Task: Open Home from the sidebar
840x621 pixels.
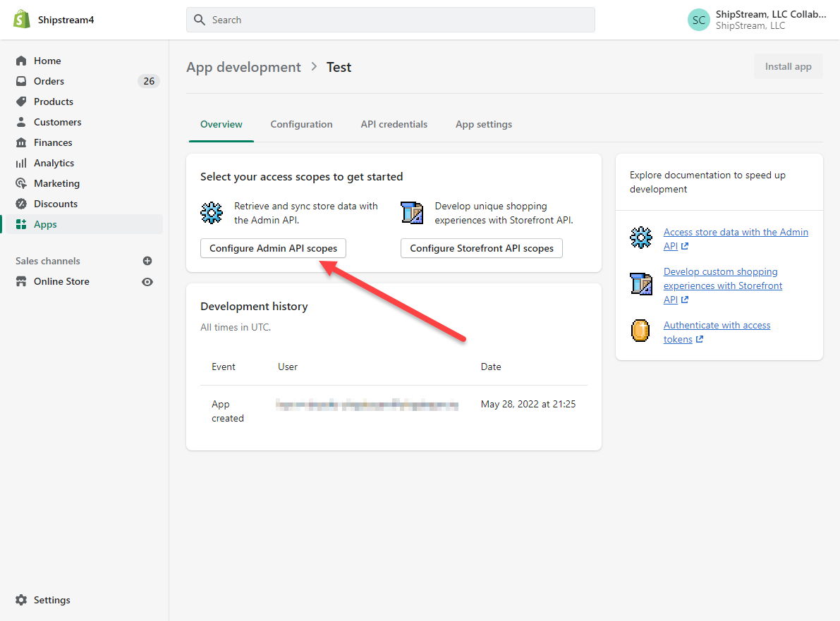Action: coord(47,61)
